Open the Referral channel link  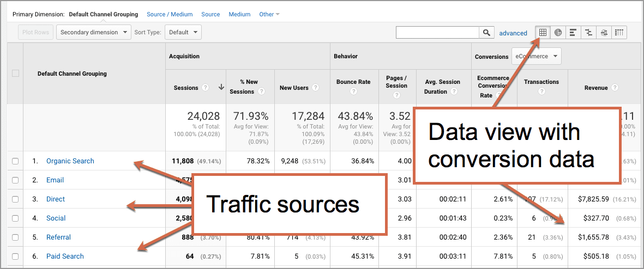click(58, 237)
